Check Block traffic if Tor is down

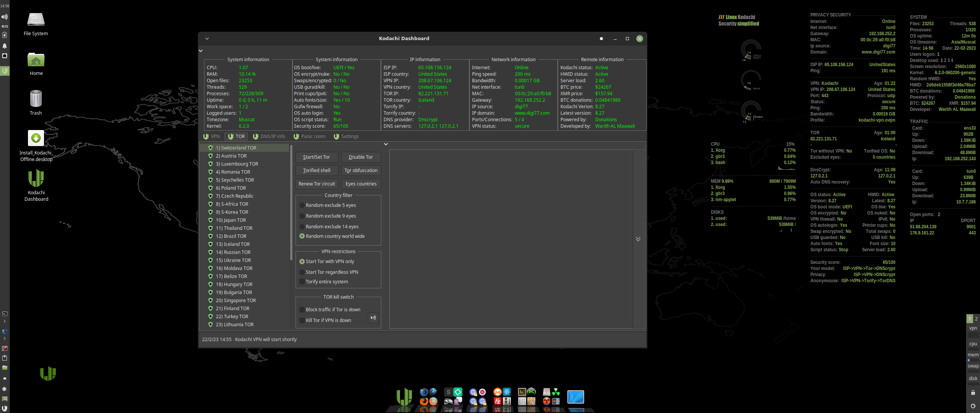[x=330, y=310]
